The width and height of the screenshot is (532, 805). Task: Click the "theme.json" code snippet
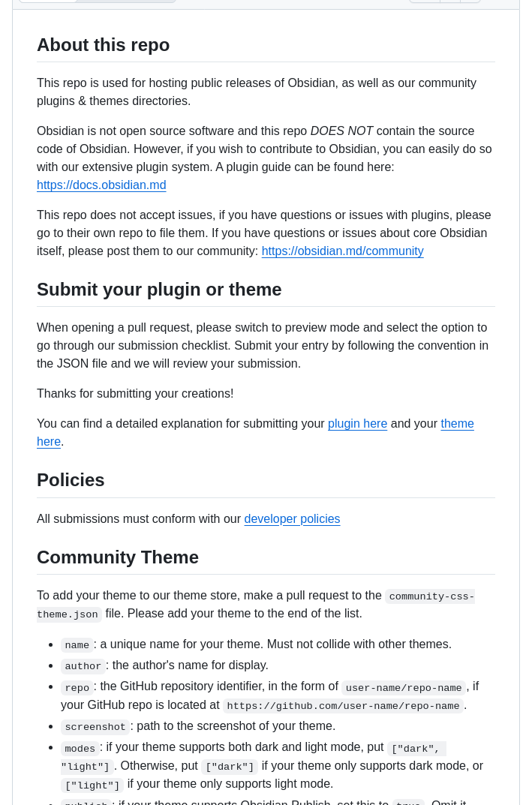click(68, 614)
